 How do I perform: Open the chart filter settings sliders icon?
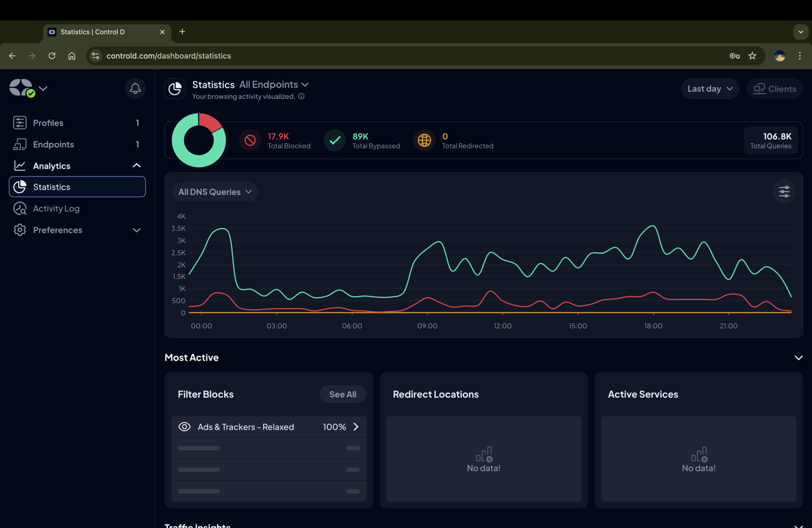(x=784, y=192)
